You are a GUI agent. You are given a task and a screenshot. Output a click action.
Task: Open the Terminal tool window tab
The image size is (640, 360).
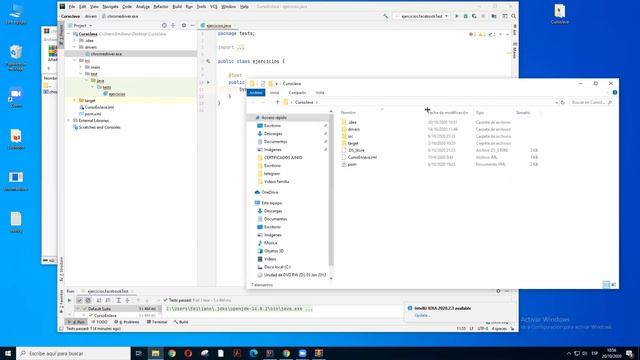[x=157, y=322]
